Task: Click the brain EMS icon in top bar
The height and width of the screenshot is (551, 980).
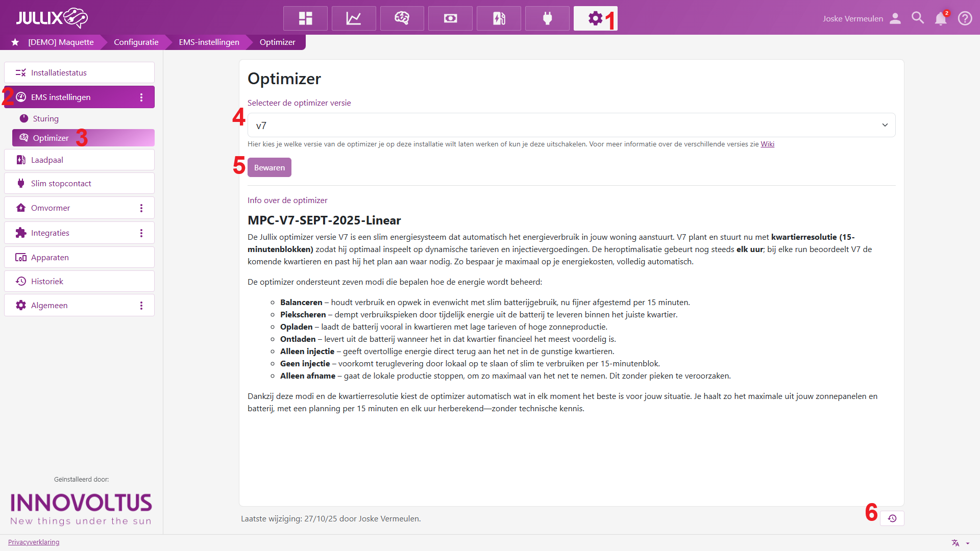Action: (402, 18)
